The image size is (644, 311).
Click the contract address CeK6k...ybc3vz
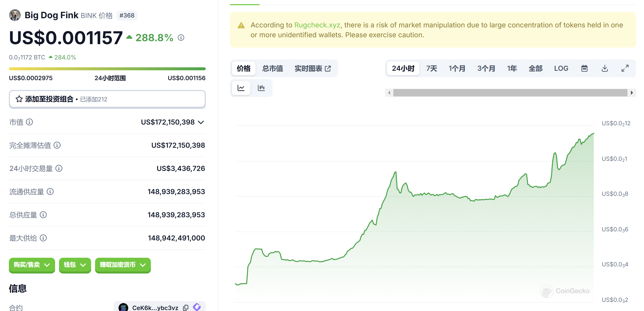[155, 308]
